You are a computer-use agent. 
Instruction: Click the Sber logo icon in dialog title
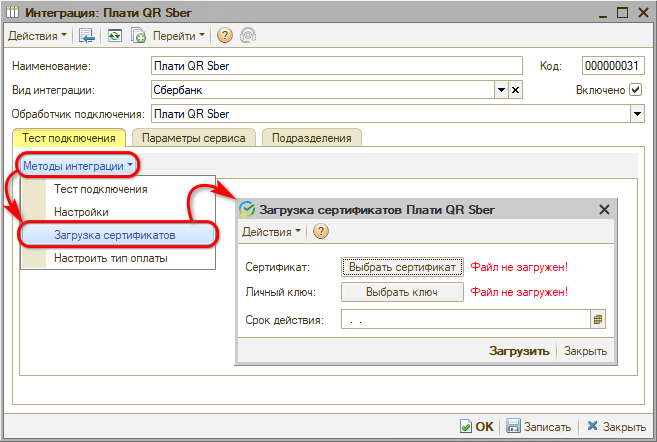[247, 209]
